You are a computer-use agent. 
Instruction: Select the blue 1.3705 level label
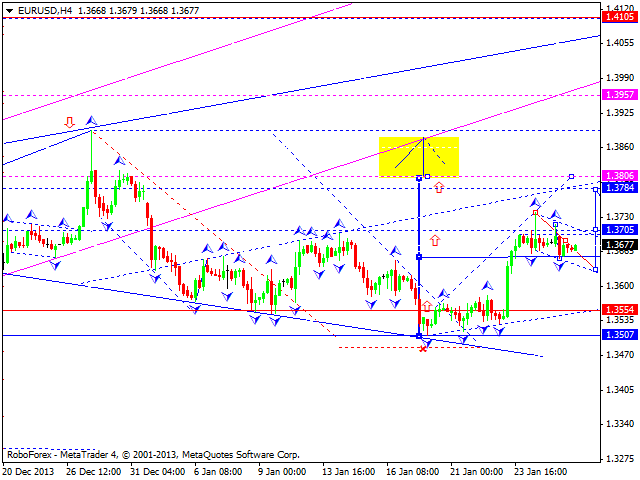[x=620, y=230]
